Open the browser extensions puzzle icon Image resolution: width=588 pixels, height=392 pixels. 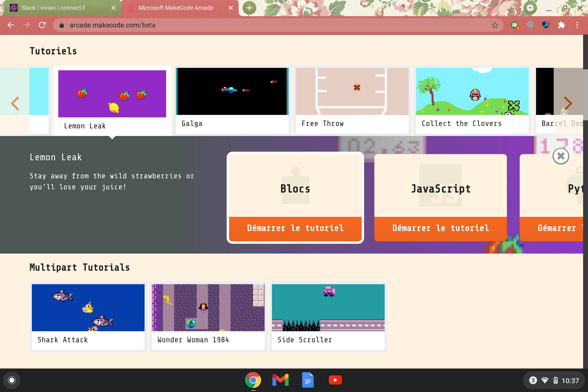tap(562, 25)
